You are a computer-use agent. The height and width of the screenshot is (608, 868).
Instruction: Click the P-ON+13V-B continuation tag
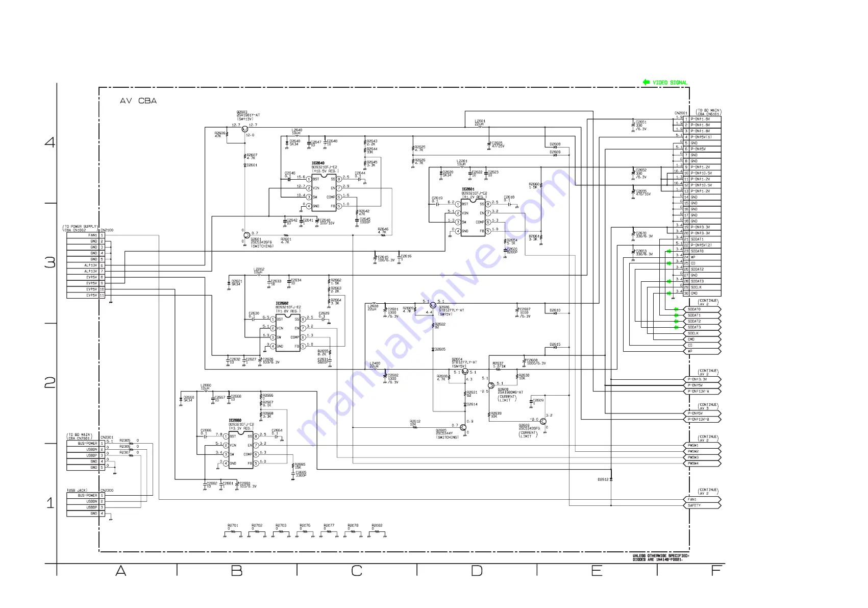[702, 419]
